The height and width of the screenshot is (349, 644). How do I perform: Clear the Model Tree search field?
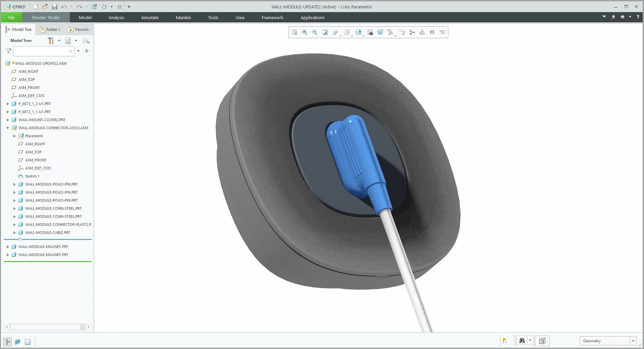[x=70, y=51]
